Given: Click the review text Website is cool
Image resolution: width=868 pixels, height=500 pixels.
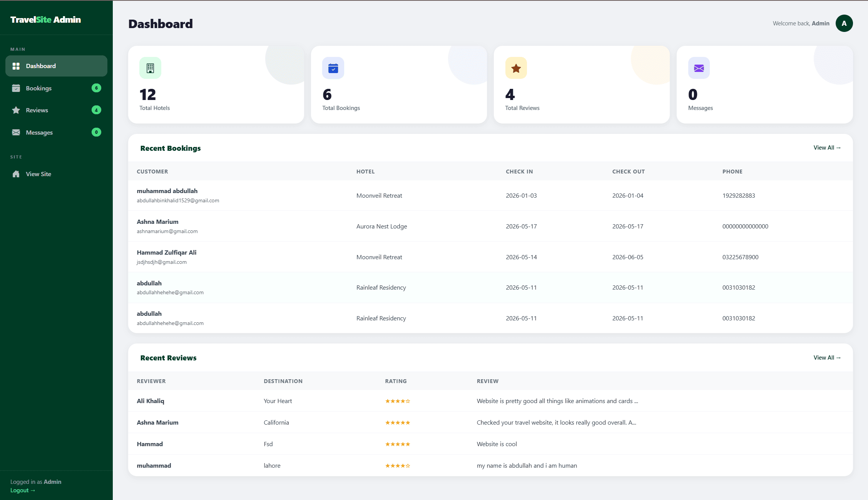Looking at the screenshot, I should (497, 444).
